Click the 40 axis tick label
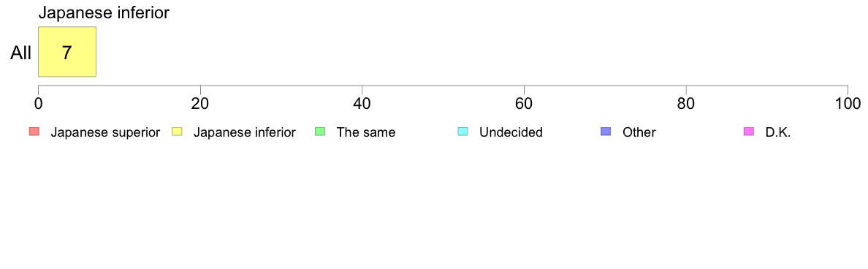The width and height of the screenshot is (868, 269). pyautogui.click(x=362, y=103)
